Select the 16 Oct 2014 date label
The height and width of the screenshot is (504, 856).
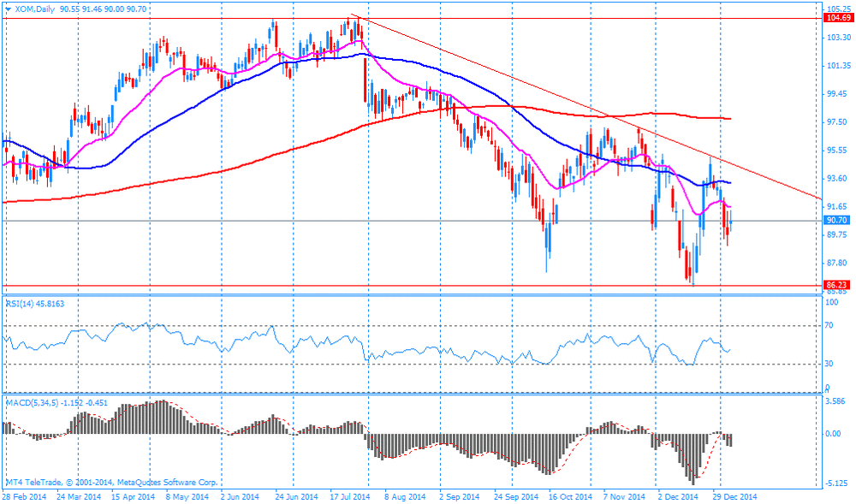(x=570, y=496)
